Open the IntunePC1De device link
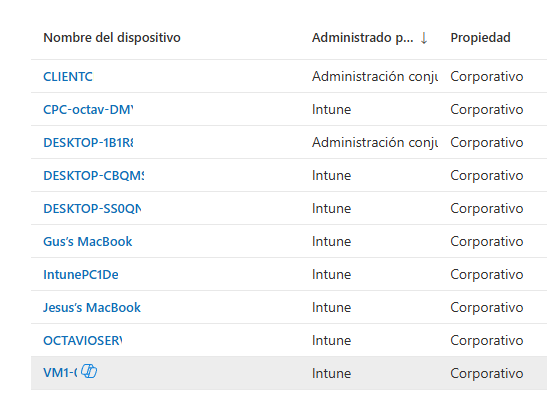This screenshot has width=547, height=414. point(81,274)
